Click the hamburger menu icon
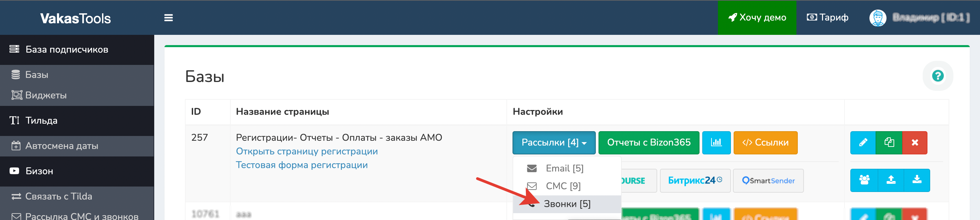The image size is (980, 220). click(x=168, y=18)
